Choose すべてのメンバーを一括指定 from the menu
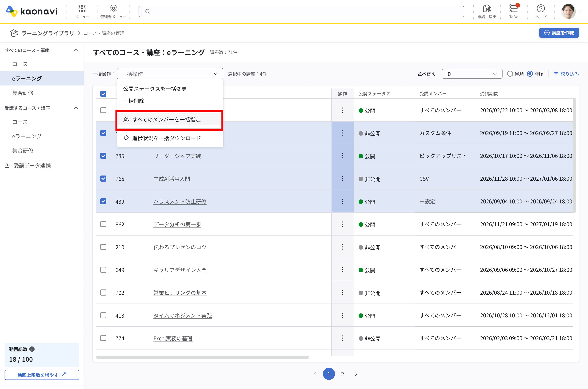The image size is (588, 389). click(170, 120)
